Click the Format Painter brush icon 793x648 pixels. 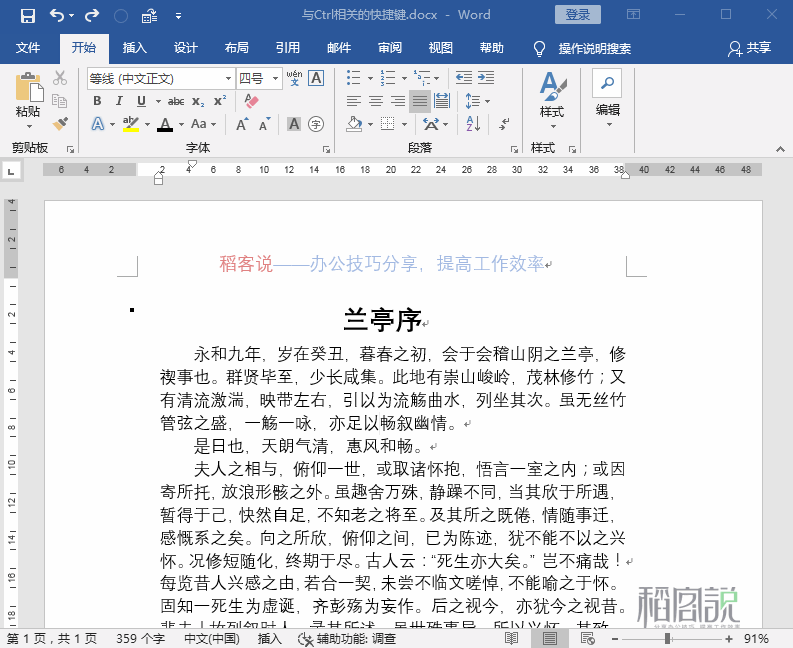pos(60,123)
